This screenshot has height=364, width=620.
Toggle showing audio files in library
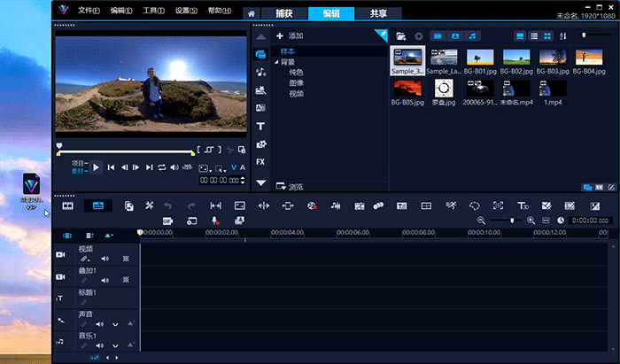472,36
